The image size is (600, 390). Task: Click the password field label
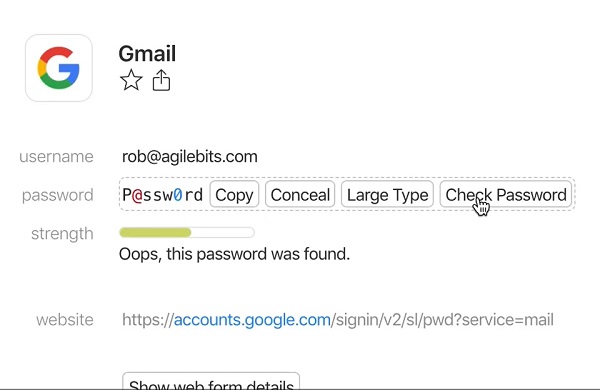pos(57,195)
